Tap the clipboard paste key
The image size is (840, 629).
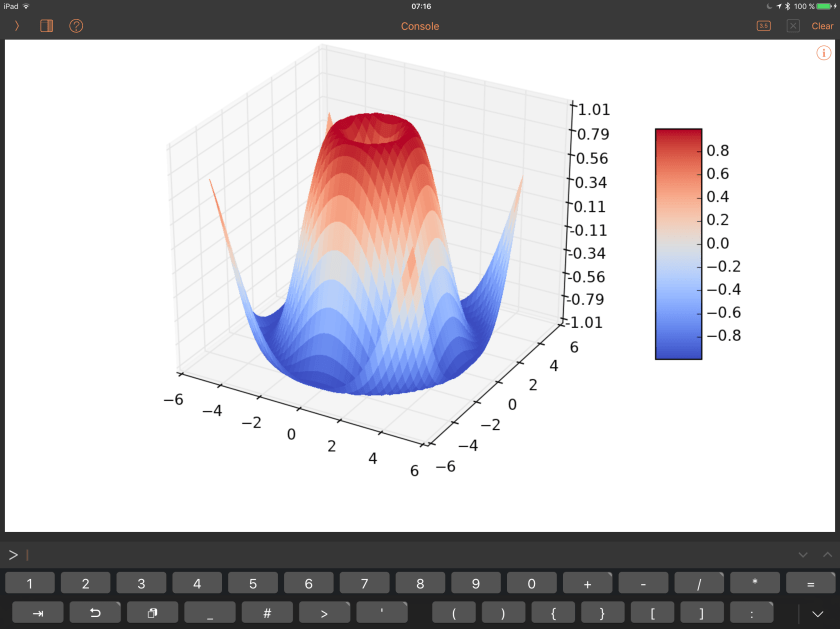[x=152, y=613]
